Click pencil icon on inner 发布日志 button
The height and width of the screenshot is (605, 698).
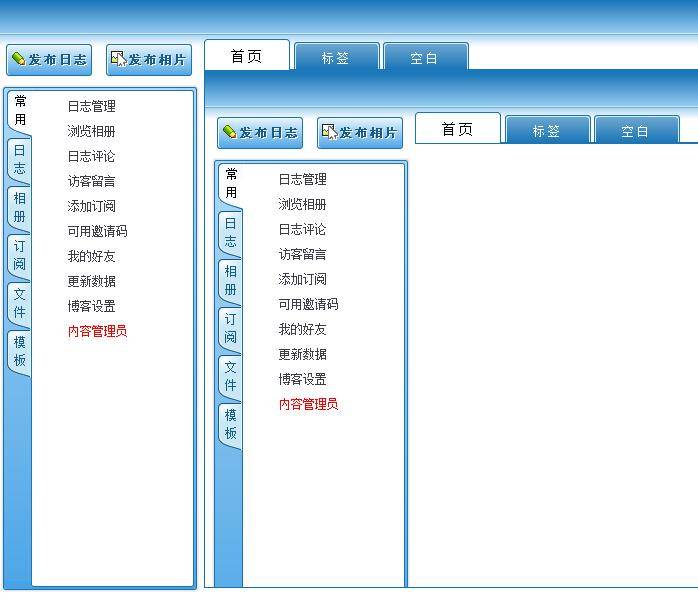pos(229,133)
